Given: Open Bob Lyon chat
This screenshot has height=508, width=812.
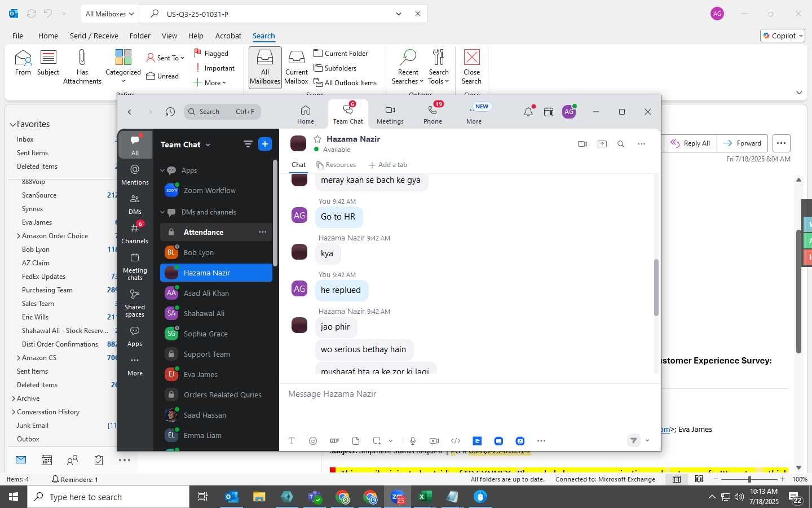Looking at the screenshot, I should point(216,252).
